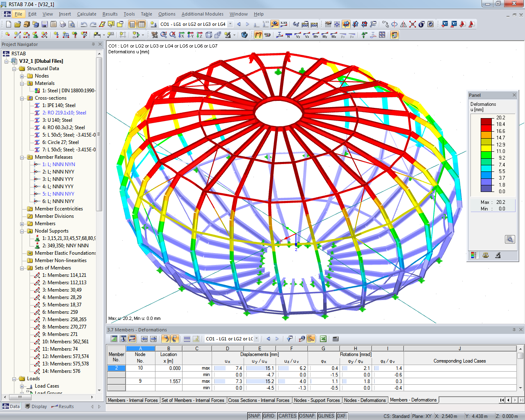Toggle GRID in the status bar

[269, 416]
